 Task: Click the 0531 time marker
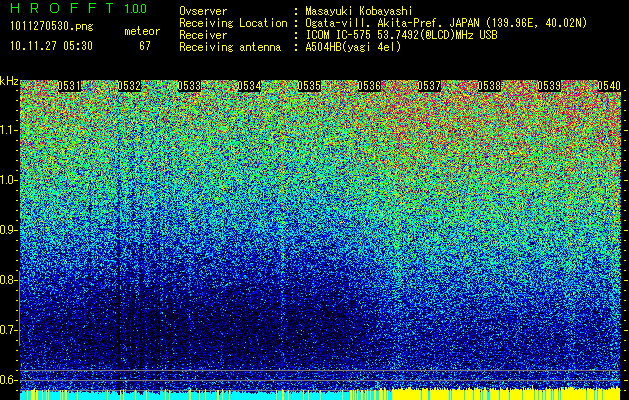pos(69,86)
